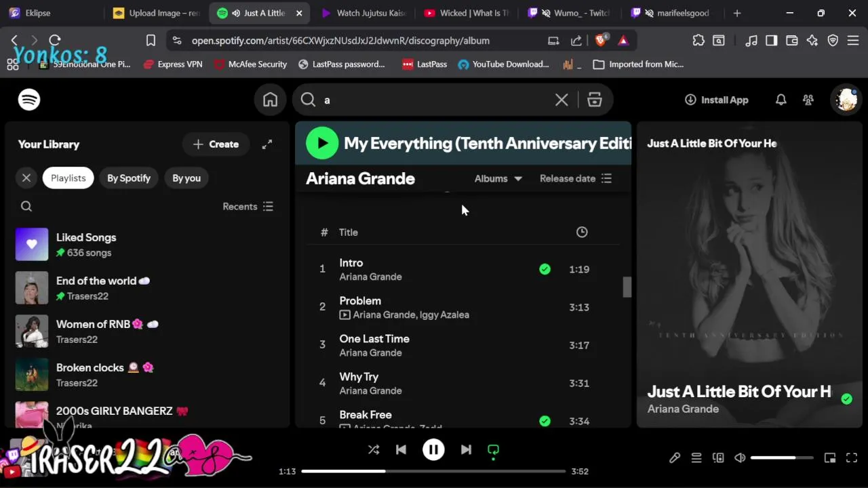The height and width of the screenshot is (488, 868).
Task: Switch to Watch Jujutsu Kaisen browser tab
Action: click(365, 13)
